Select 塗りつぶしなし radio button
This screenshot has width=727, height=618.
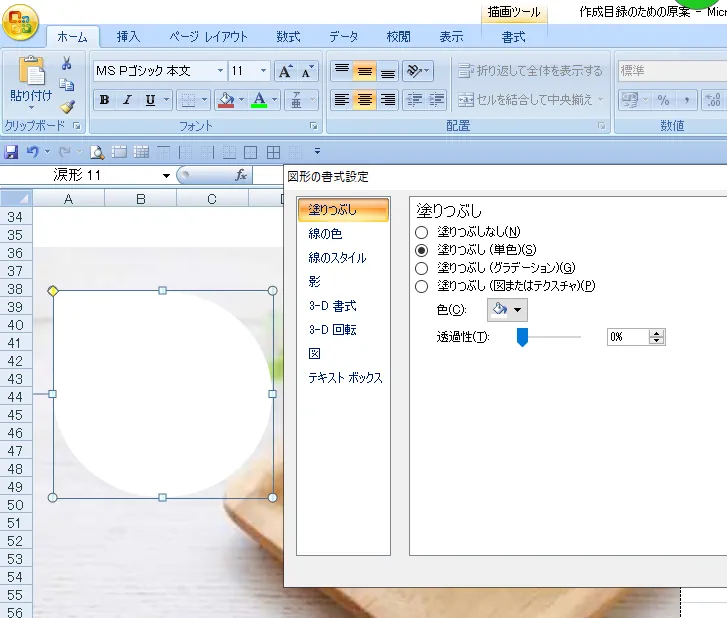(421, 232)
